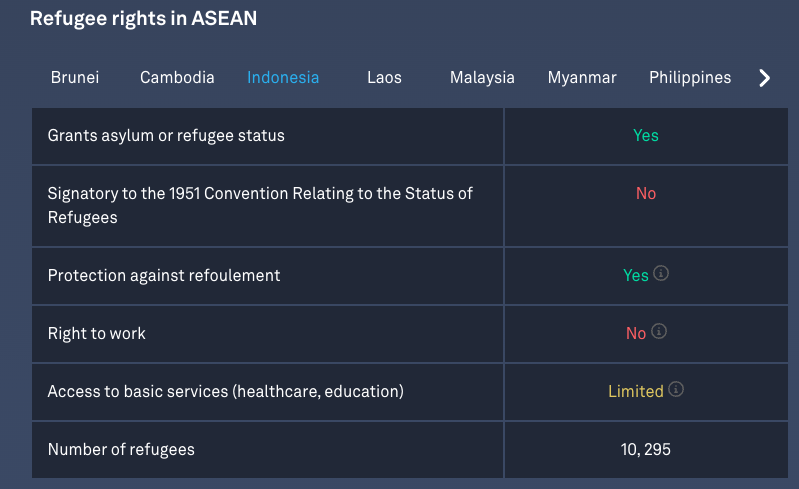Click right arrow to show more countries
The width and height of the screenshot is (799, 489).
tap(765, 78)
